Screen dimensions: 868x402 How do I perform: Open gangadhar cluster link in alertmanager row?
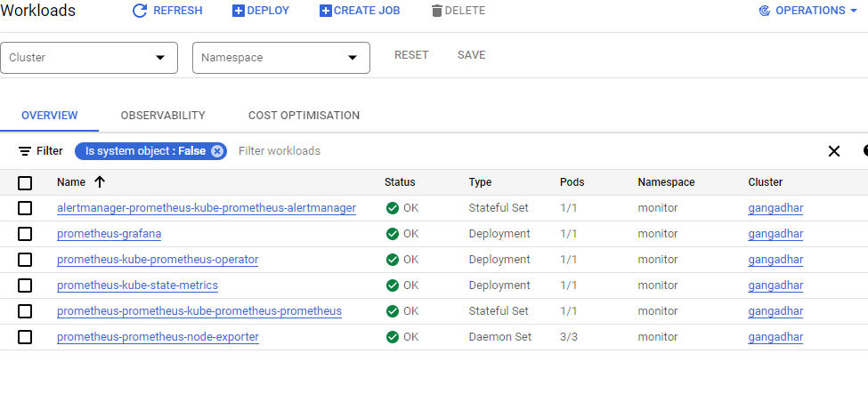coord(775,208)
